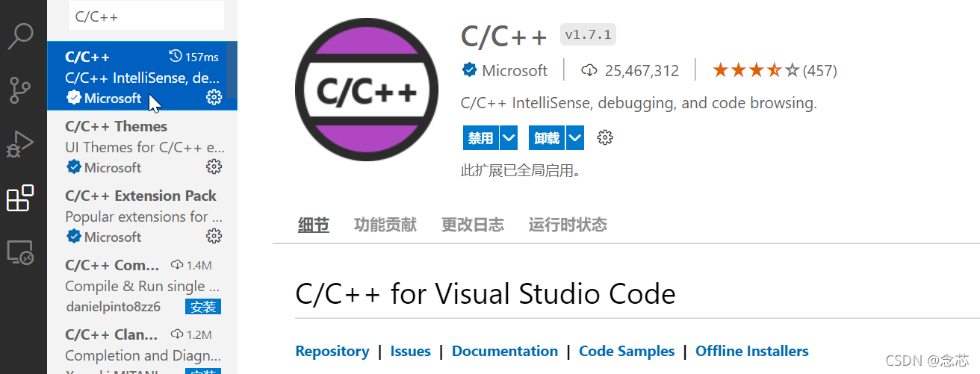Click the extensions search field containing C/C++
Image resolution: width=980 pixels, height=374 pixels.
pos(146,16)
